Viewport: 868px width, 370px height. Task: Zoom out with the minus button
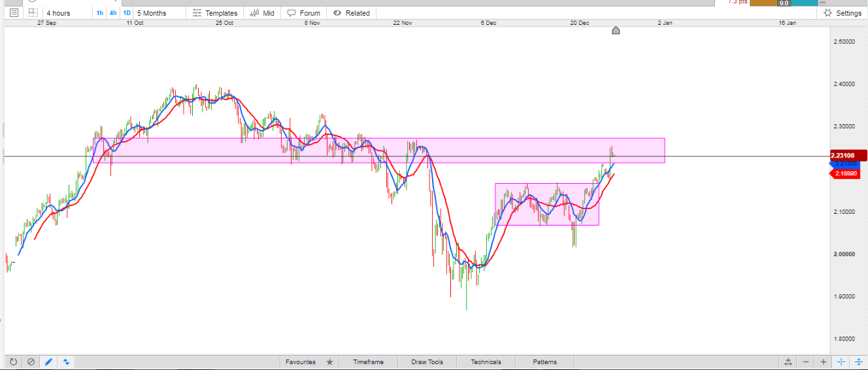pos(806,362)
